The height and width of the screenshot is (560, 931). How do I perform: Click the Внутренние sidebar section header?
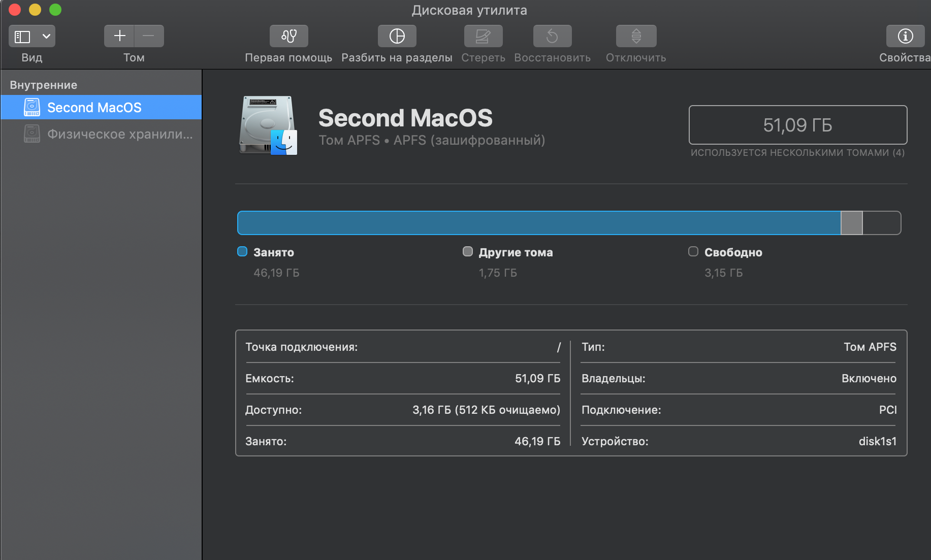pyautogui.click(x=44, y=85)
